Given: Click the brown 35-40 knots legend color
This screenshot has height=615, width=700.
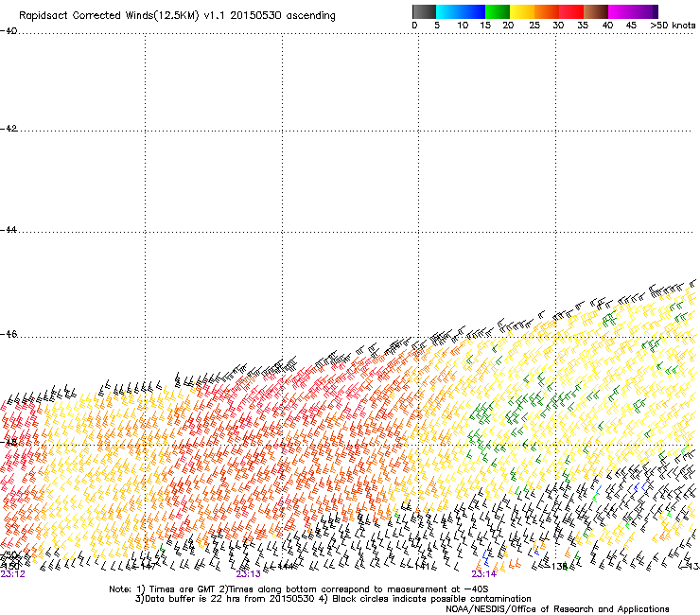Looking at the screenshot, I should 596,11.
